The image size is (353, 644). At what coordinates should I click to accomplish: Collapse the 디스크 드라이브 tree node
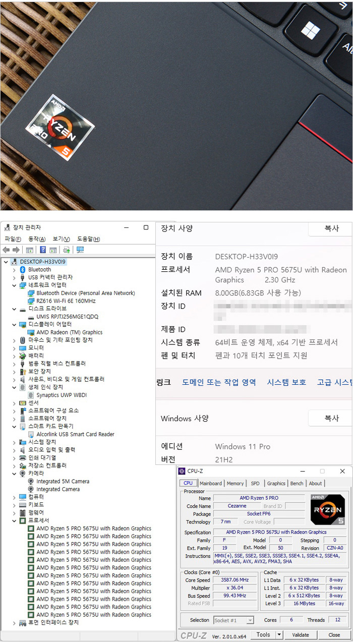14,309
